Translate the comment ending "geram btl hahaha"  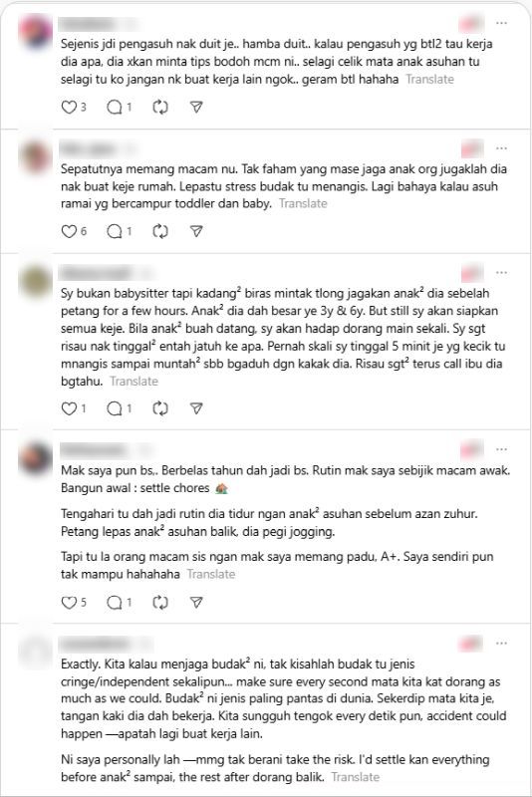click(429, 79)
